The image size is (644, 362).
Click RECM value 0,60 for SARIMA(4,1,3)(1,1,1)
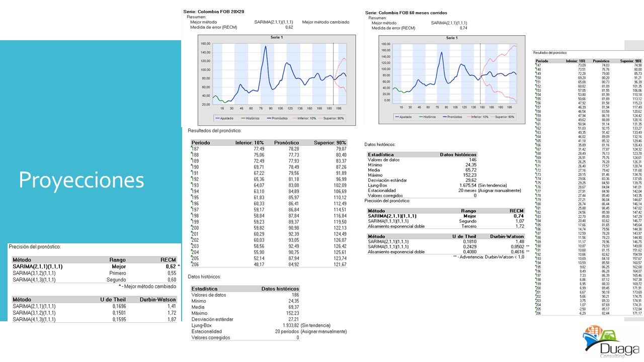coord(171,280)
